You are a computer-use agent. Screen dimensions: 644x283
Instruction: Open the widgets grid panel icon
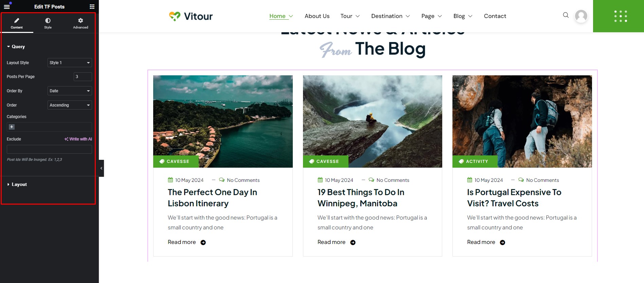pyautogui.click(x=92, y=6)
